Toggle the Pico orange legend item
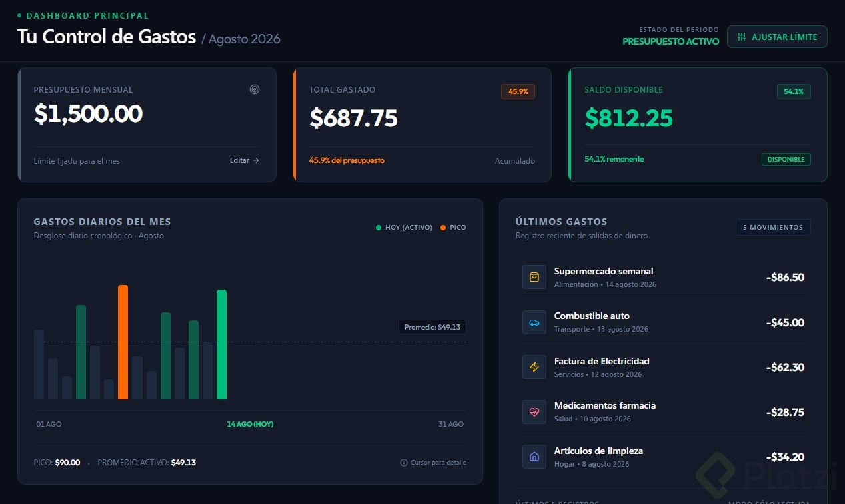 [x=453, y=228]
